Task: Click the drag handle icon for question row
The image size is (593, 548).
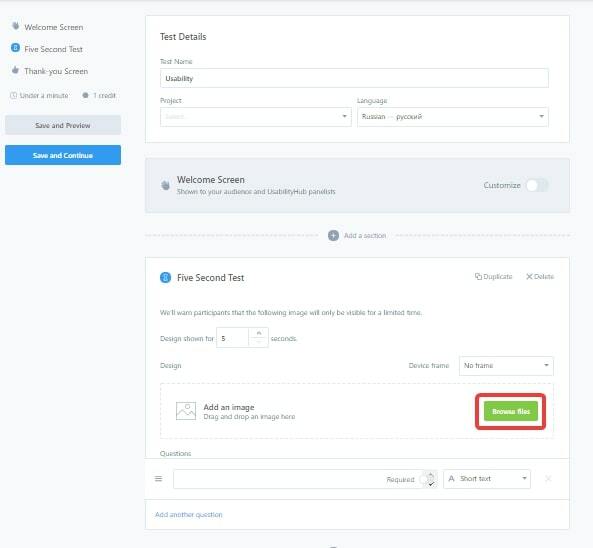Action: pyautogui.click(x=158, y=479)
